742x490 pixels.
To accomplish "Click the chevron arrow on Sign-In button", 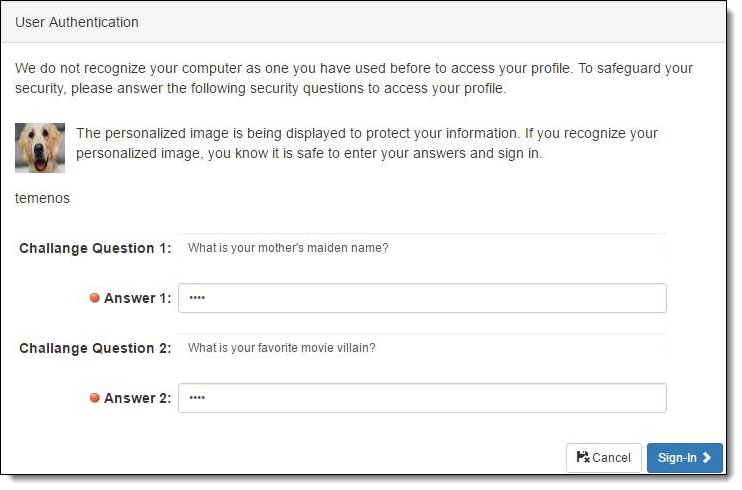I will tap(707, 458).
